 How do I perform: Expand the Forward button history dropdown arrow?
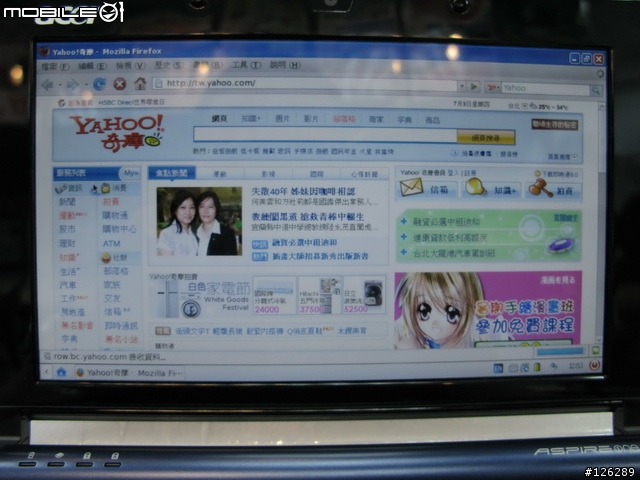click(x=86, y=85)
